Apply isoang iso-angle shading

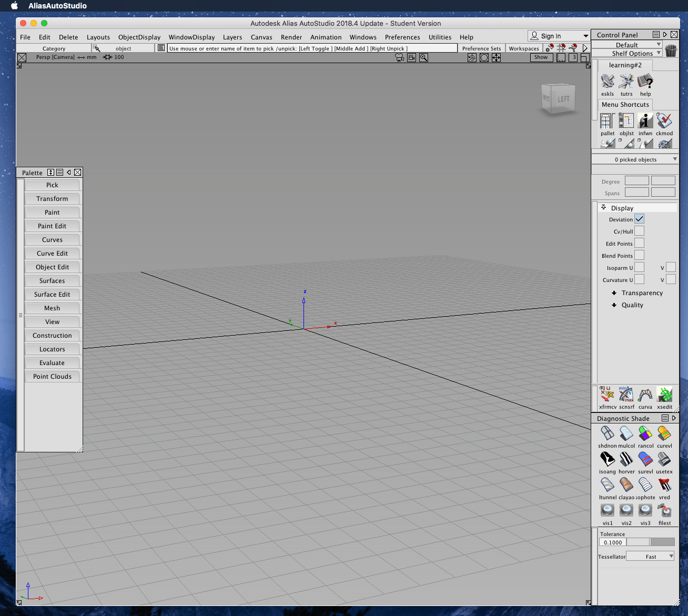[608, 459]
